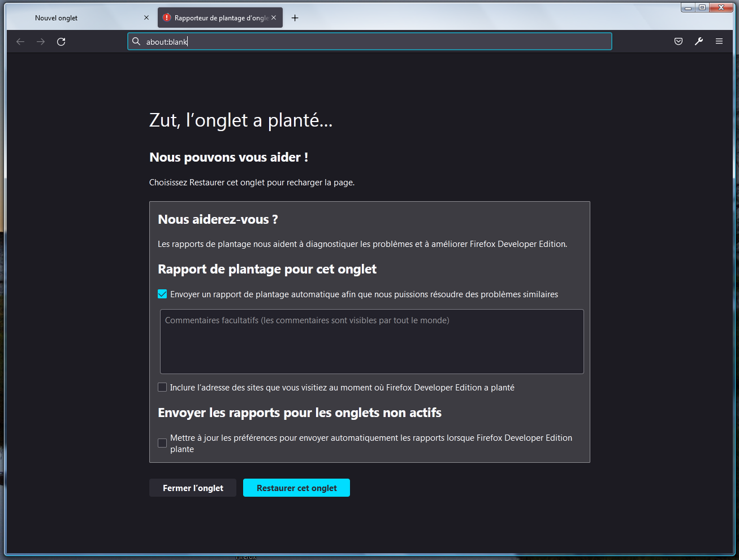Click the optional comments text area

(371, 341)
